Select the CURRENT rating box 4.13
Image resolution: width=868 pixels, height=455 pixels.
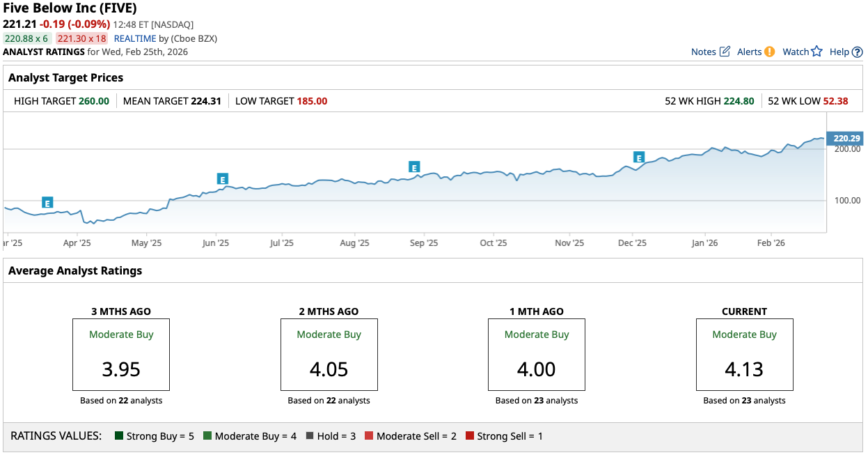(x=745, y=355)
